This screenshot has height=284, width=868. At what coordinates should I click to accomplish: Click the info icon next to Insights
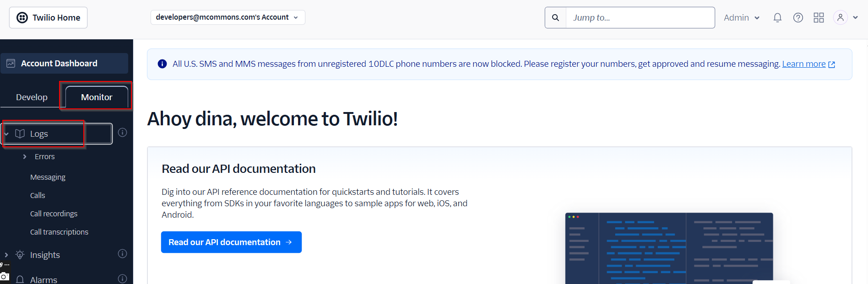[x=122, y=254]
